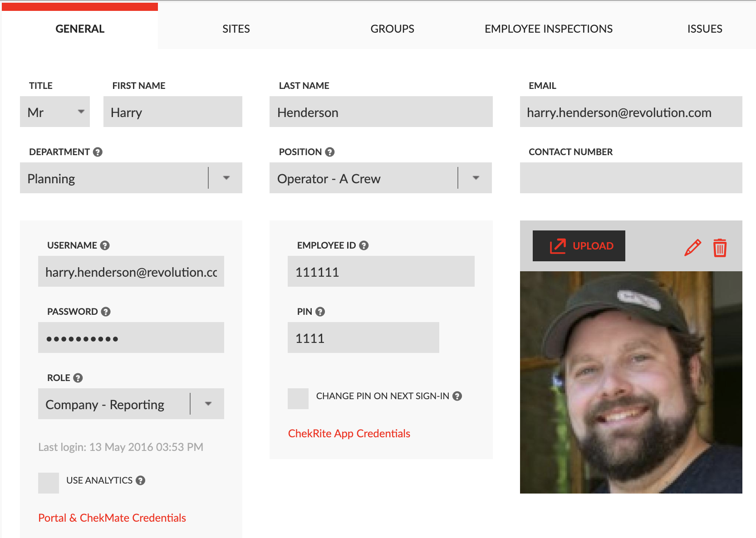
Task: Click the Username input field
Action: coord(131,271)
